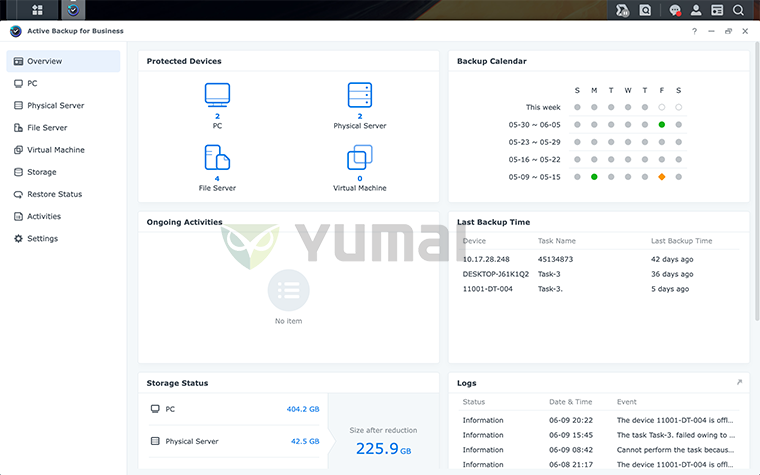Click the Virtual Machine count 0

coord(360,178)
